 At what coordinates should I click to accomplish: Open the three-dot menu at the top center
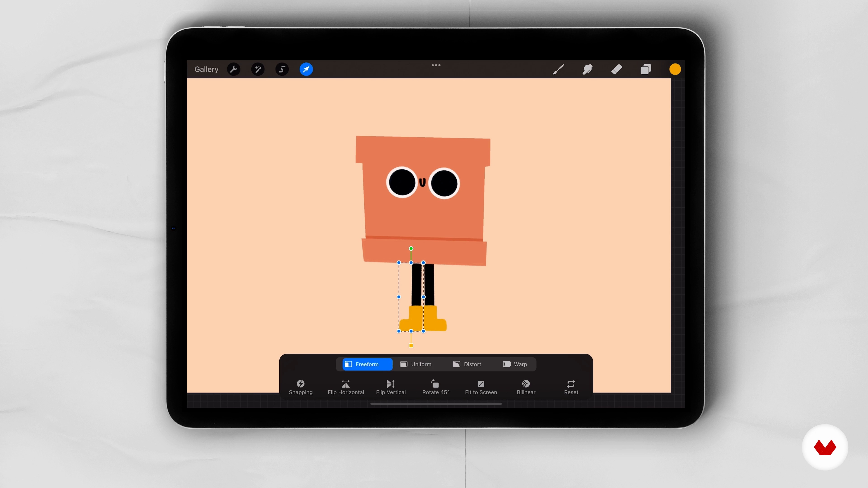pos(436,65)
